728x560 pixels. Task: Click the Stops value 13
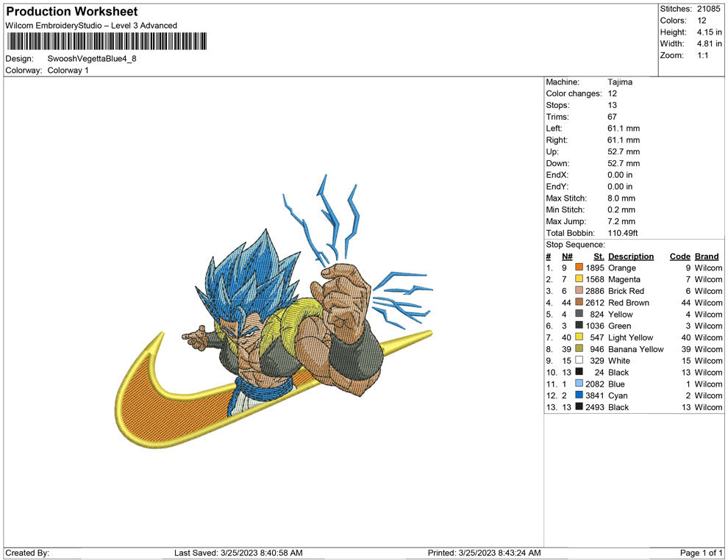coord(612,105)
